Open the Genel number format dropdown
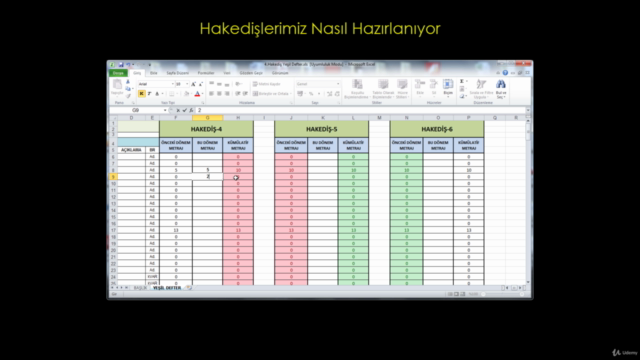The image size is (640, 360). point(338,84)
